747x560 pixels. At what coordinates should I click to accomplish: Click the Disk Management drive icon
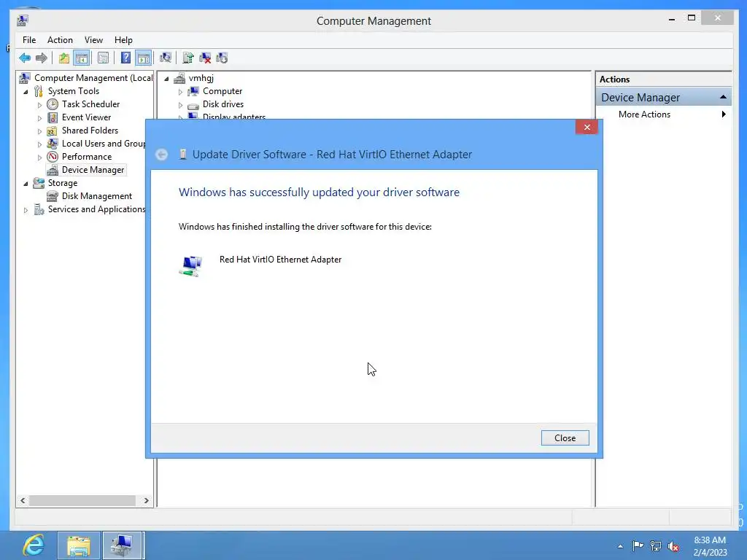[x=53, y=196]
